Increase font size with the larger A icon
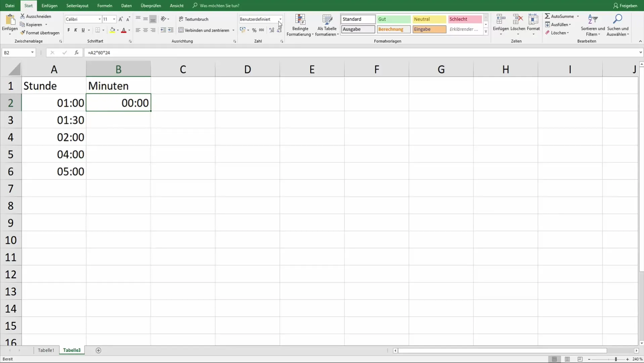 [121, 19]
